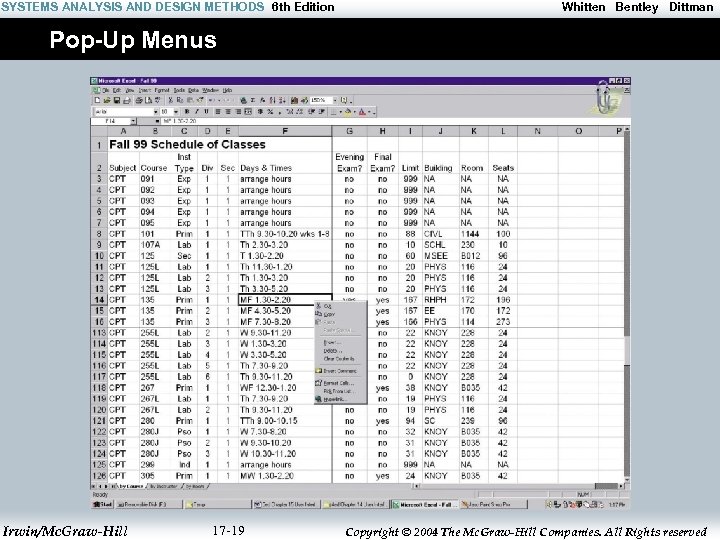Click the Sort Ascending icon
The height and width of the screenshot is (540, 720).
(272, 100)
